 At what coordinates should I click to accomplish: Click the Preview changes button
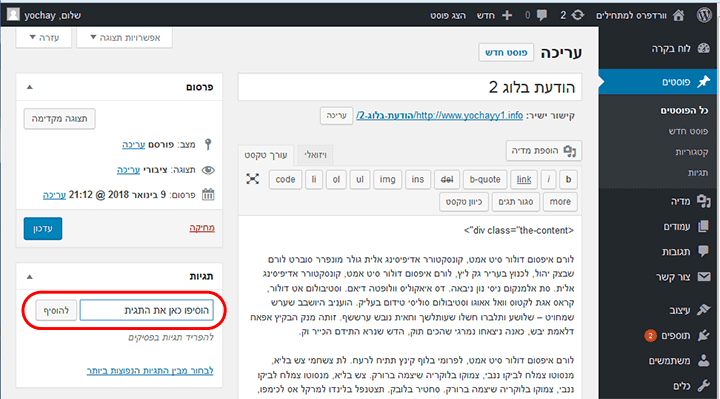tap(60, 119)
